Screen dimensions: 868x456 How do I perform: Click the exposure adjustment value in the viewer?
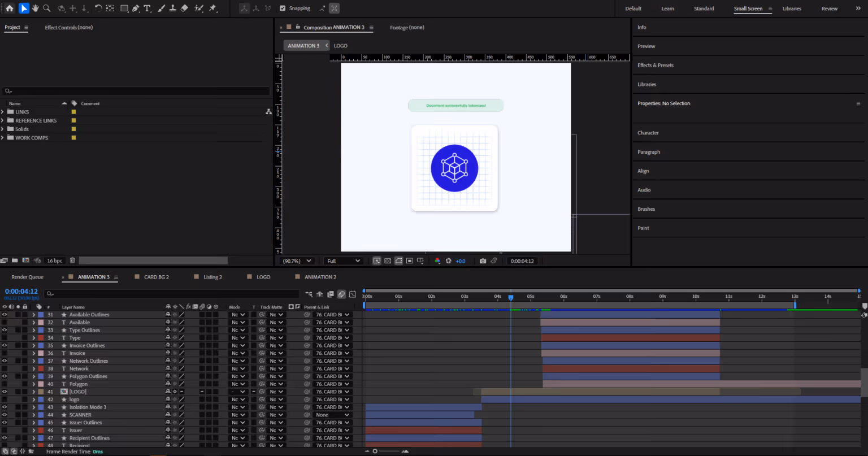click(x=461, y=260)
